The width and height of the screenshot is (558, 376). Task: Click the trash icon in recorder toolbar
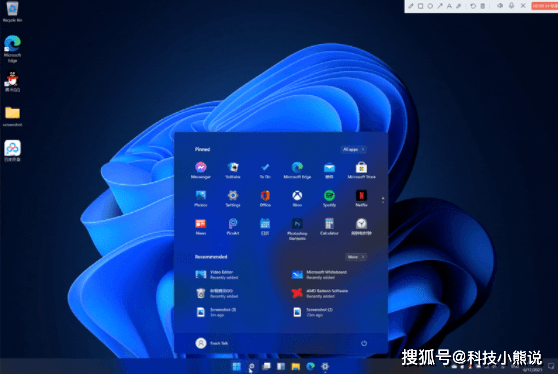pyautogui.click(x=483, y=6)
